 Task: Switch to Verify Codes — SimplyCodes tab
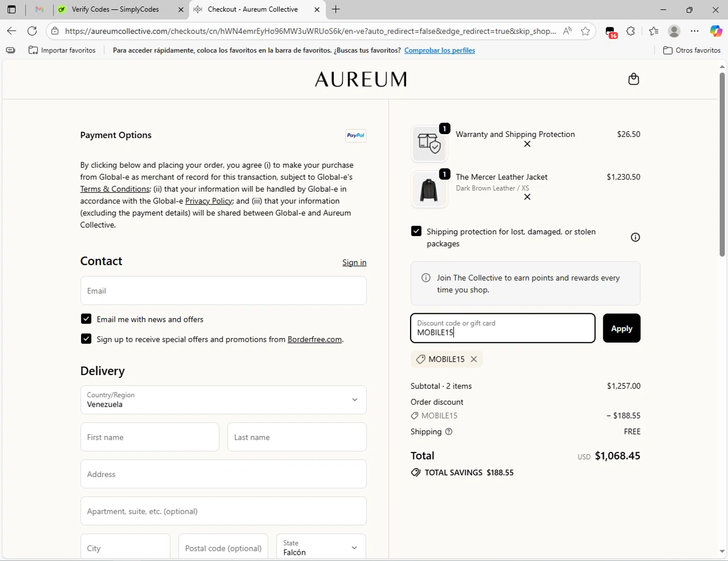(115, 9)
